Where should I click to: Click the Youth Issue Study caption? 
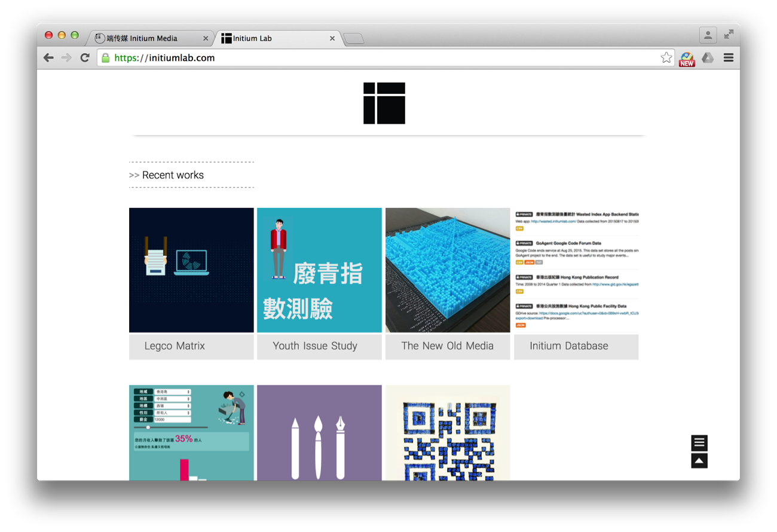[319, 346]
